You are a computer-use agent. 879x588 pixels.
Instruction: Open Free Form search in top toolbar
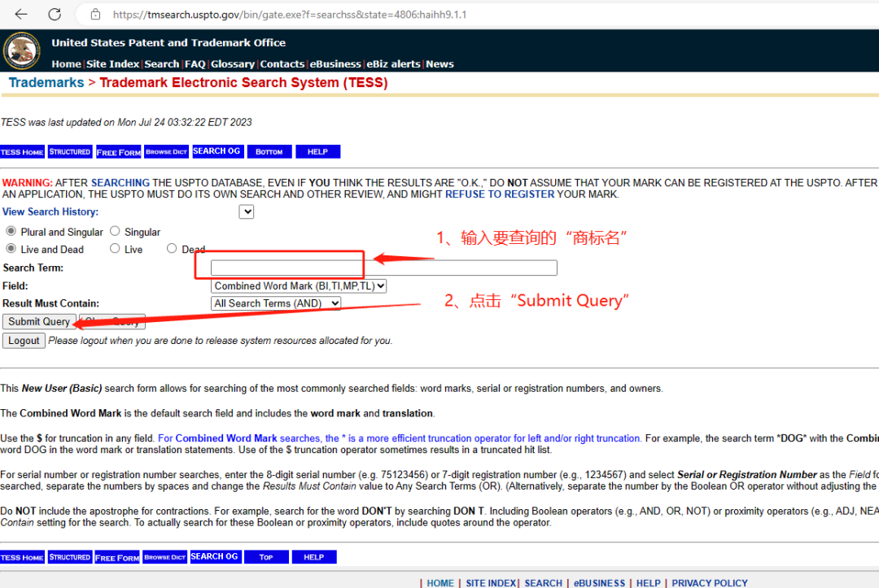(x=118, y=152)
